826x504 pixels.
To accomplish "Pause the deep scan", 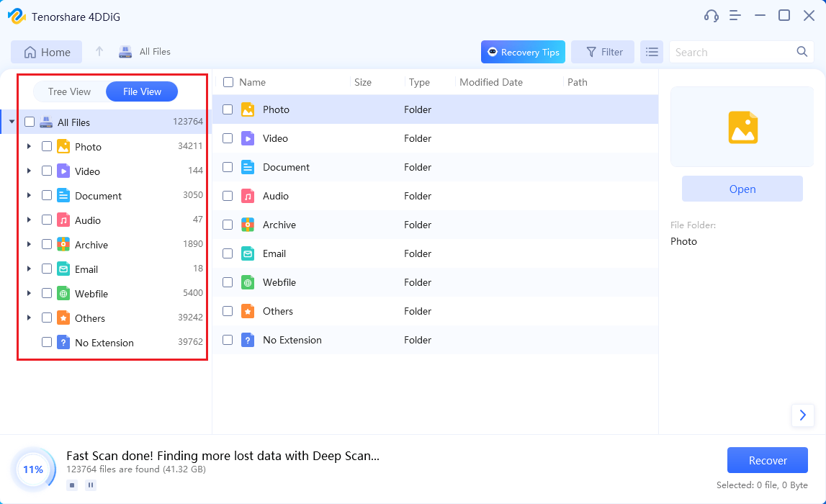I will 91,485.
